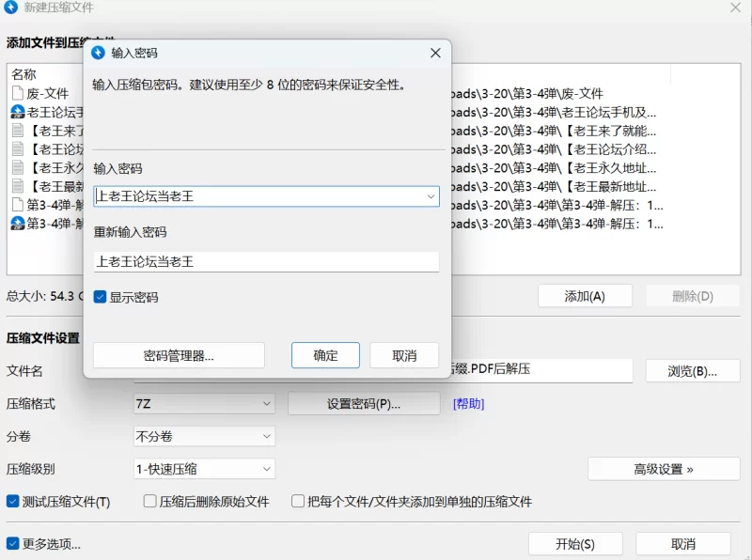The width and height of the screenshot is (752, 560).
Task: Select path row ending 老王论坛手机及...
Action: point(554,112)
